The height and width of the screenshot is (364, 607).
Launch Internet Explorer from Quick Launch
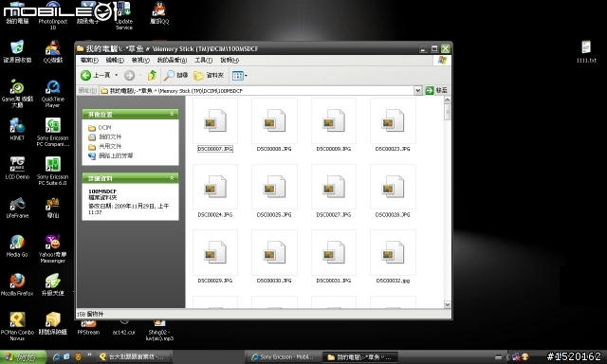pyautogui.click(x=56, y=356)
